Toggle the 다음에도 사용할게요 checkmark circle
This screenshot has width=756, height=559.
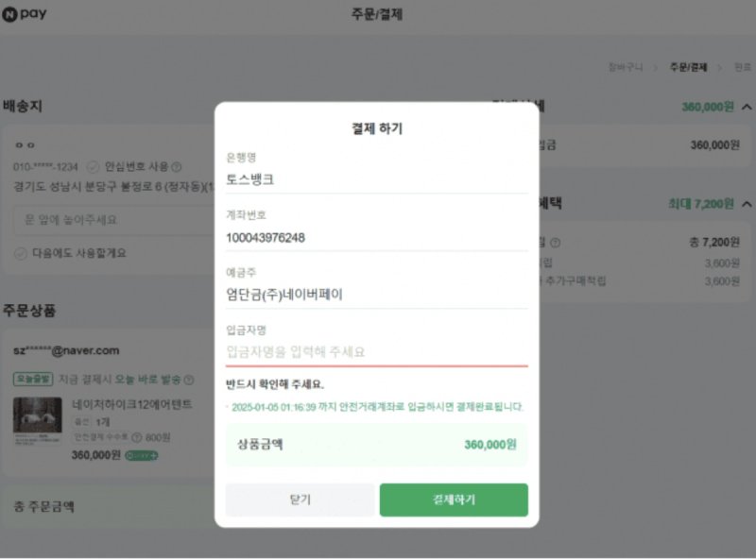(19, 255)
